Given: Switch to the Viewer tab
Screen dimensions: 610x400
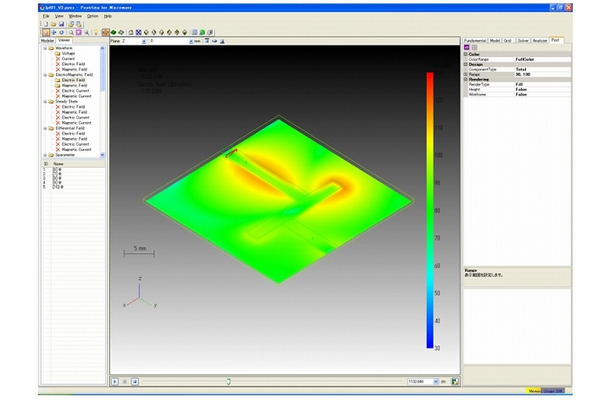Looking at the screenshot, I should (x=64, y=40).
